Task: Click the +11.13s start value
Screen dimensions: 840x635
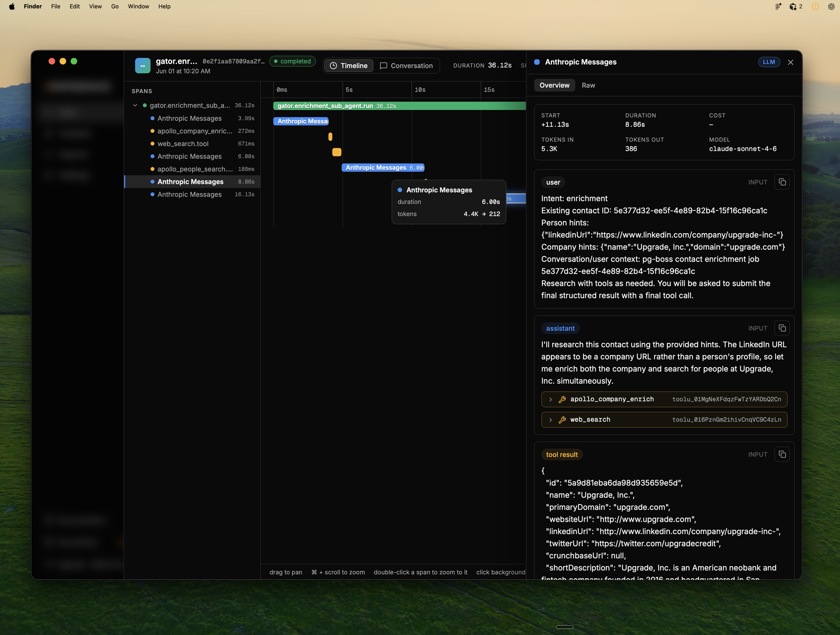Action: tap(555, 125)
